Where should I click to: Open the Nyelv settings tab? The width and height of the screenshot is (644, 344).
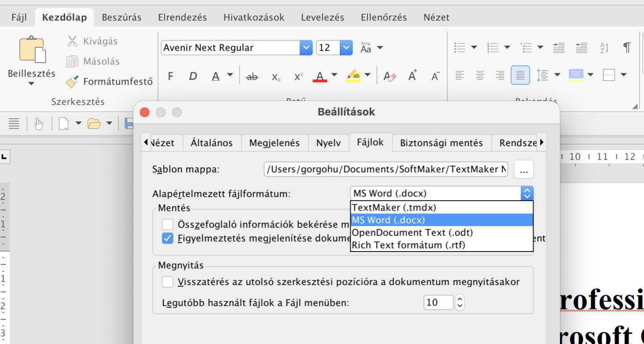pyautogui.click(x=329, y=143)
